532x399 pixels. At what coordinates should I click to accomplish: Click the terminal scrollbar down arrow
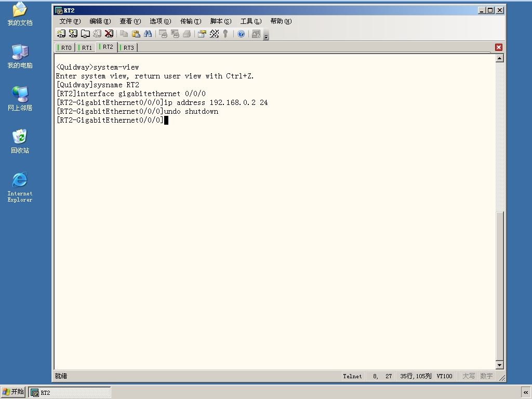(499, 365)
